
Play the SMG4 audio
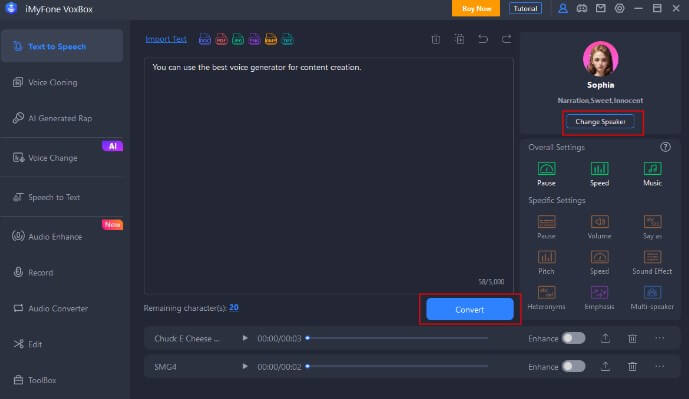[x=245, y=366]
